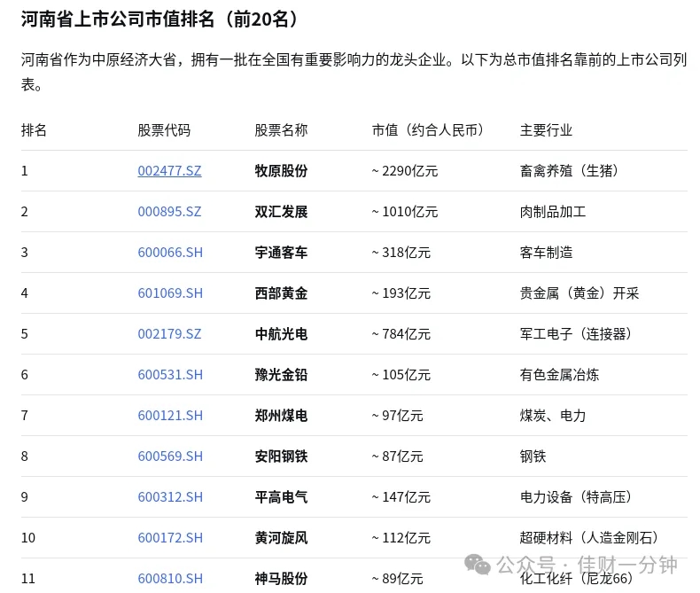700x593 pixels.
Task: Click rank number 11 in table
Action: pos(28,578)
